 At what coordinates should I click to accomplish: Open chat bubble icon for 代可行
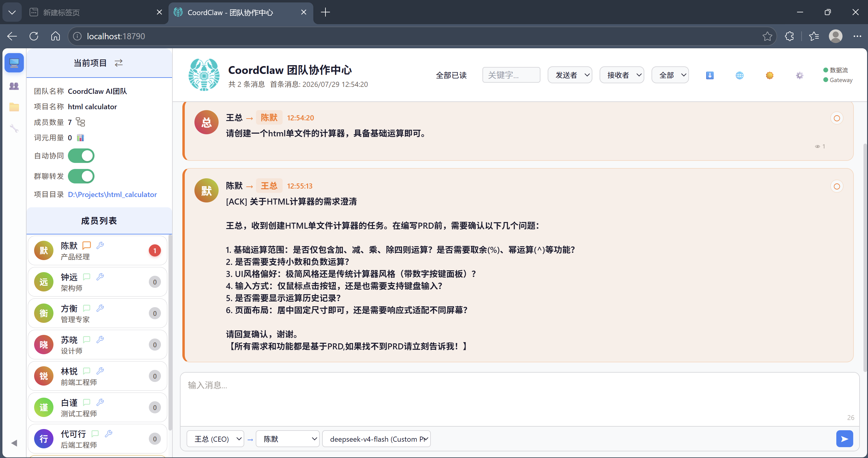[x=95, y=434]
